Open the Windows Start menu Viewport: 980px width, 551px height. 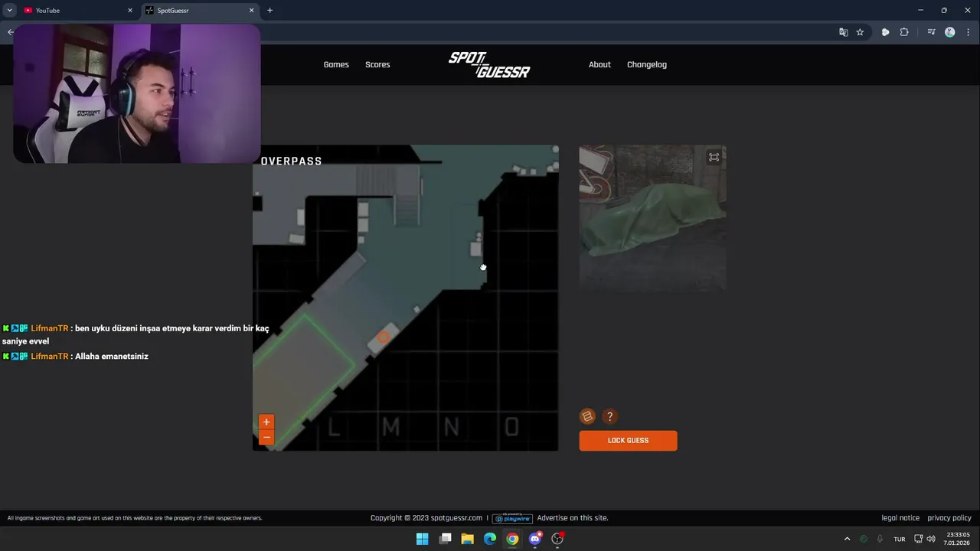click(422, 539)
